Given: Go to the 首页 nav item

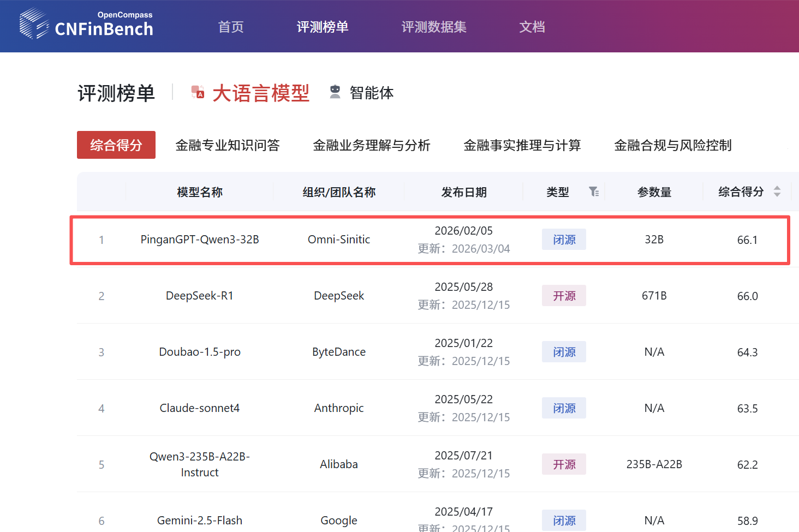Looking at the screenshot, I should pos(231,27).
